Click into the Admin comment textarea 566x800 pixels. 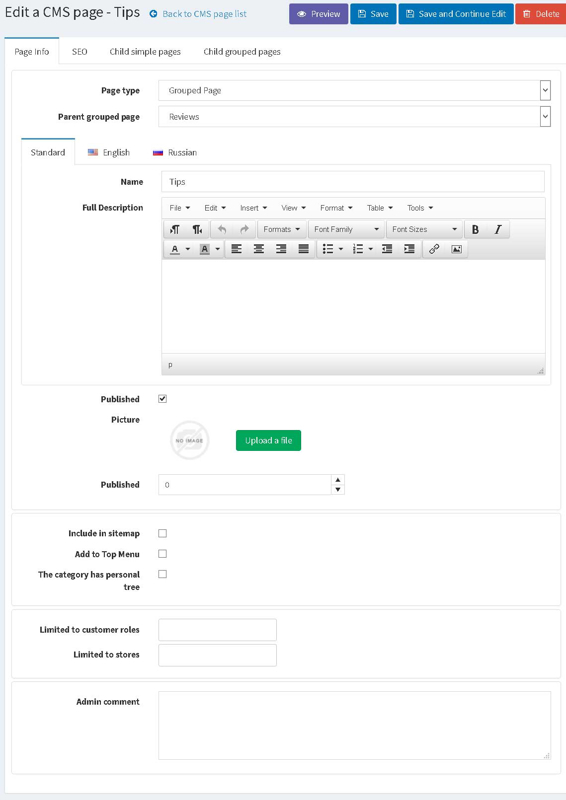354,726
